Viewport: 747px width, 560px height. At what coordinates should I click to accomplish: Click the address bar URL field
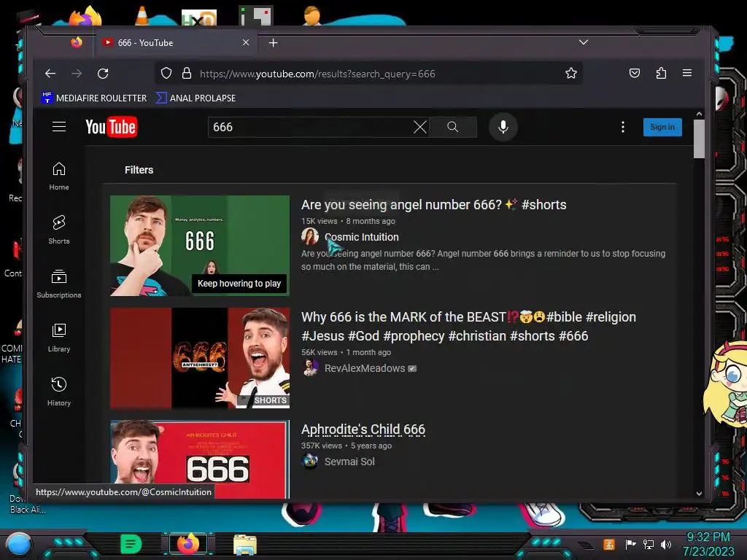coord(367,74)
